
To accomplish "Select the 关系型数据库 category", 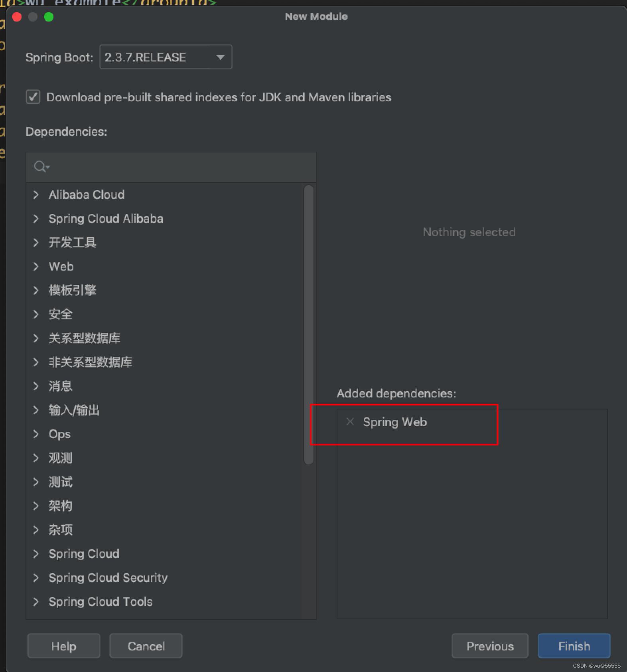I will (x=84, y=338).
